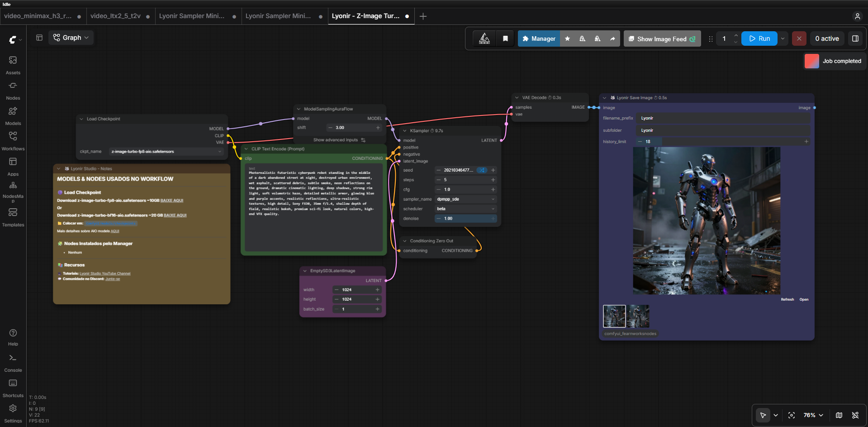Open the Graph mode dropdown
This screenshot has height=427, width=868.
pos(71,38)
